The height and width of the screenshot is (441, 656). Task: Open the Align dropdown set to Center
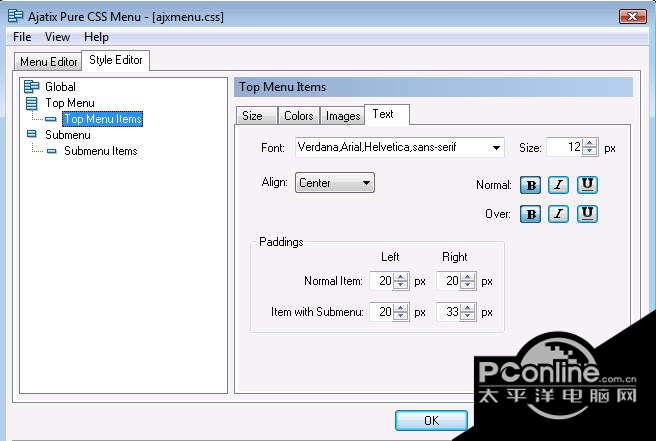(x=335, y=183)
